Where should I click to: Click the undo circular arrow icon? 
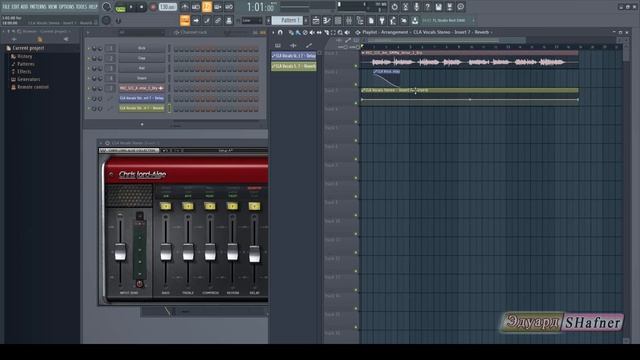click(394, 7)
